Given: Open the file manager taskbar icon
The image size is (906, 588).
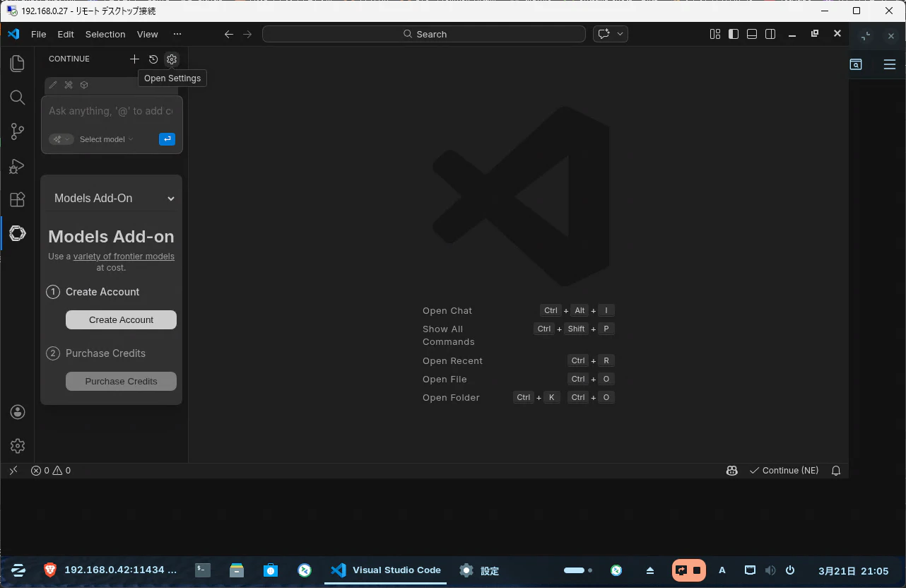Looking at the screenshot, I should 237,570.
